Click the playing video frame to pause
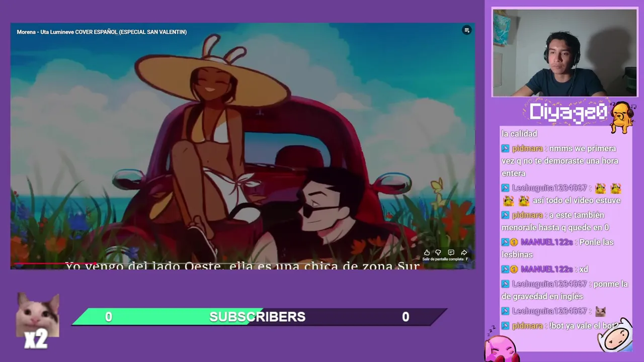Screen dimensions: 644x362 243,146
